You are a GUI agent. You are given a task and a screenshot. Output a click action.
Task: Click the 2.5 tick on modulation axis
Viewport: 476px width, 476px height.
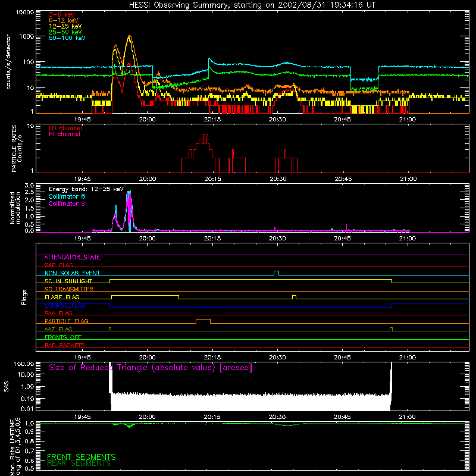pos(29,192)
